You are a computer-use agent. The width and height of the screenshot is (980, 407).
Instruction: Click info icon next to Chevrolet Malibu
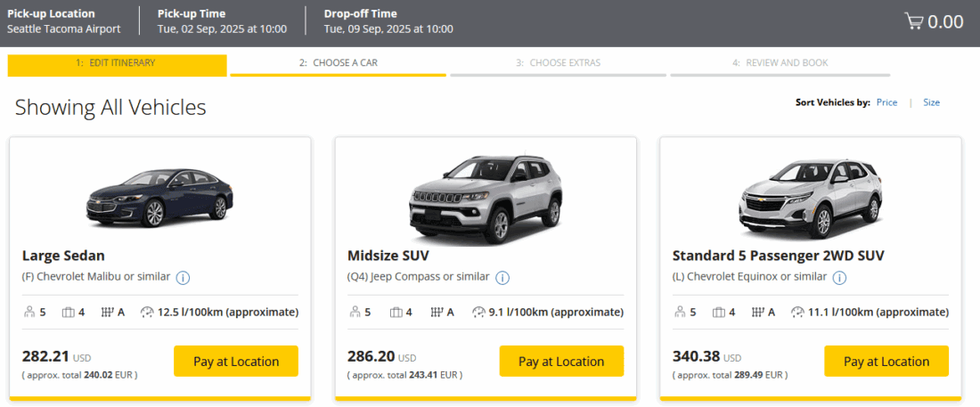pyautogui.click(x=183, y=277)
